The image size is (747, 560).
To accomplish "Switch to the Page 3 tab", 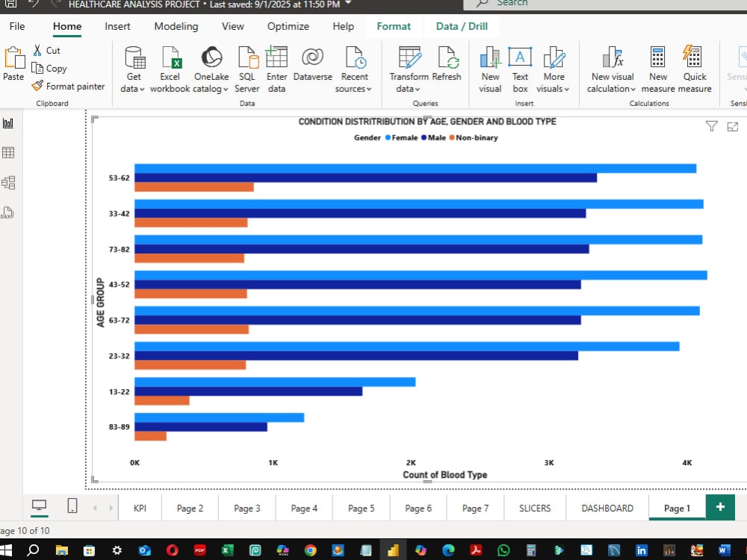I will click(x=247, y=508).
